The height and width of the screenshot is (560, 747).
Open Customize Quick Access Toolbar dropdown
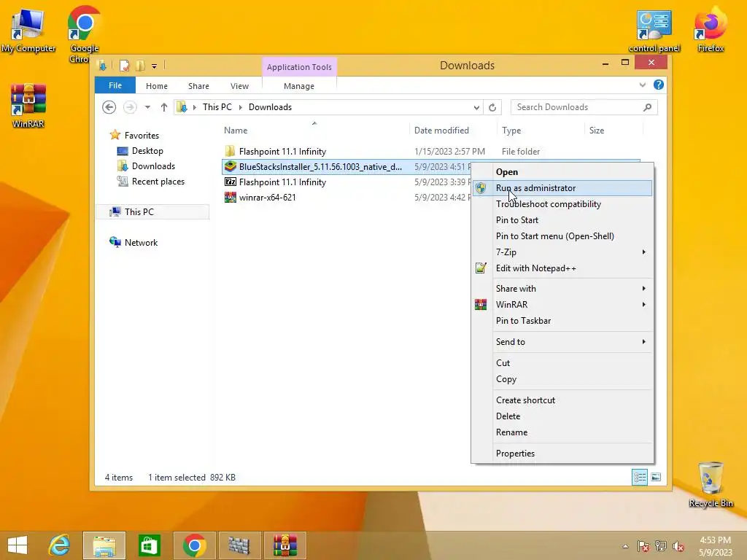tap(155, 66)
